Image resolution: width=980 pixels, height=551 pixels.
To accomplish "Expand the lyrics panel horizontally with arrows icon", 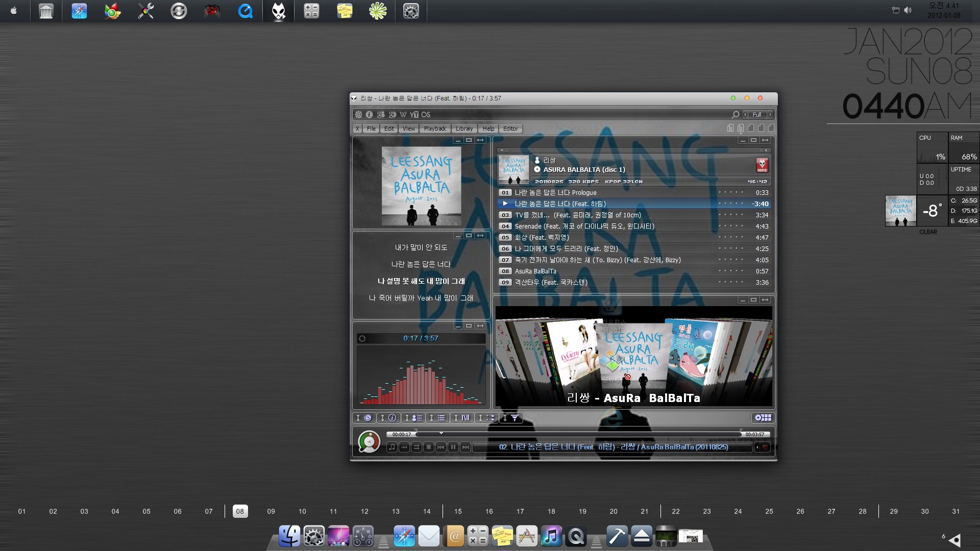I will click(480, 236).
